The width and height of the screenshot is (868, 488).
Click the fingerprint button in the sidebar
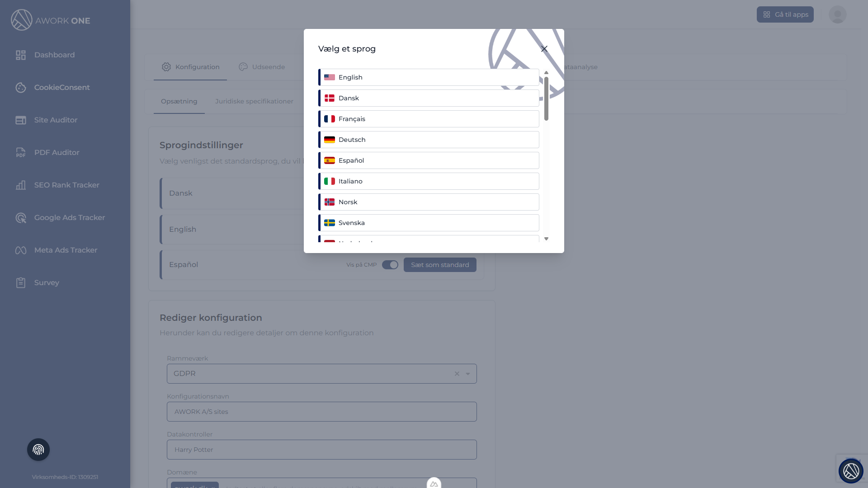coord(38,450)
